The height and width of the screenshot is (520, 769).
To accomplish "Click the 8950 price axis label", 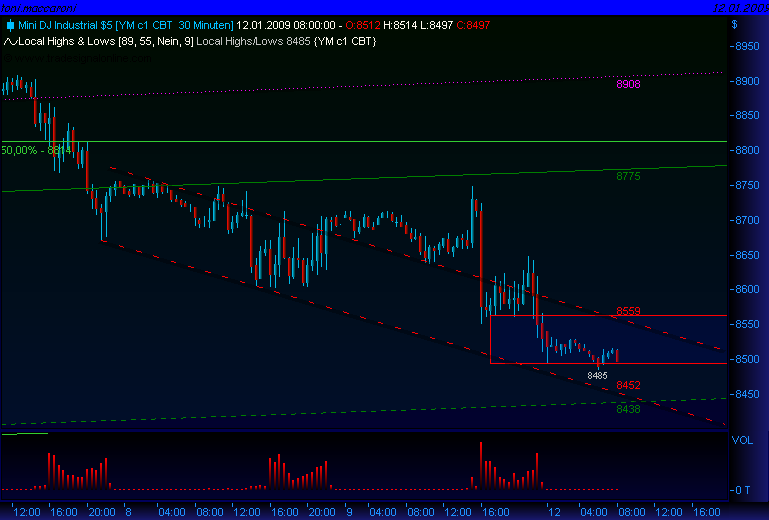I will pos(745,47).
